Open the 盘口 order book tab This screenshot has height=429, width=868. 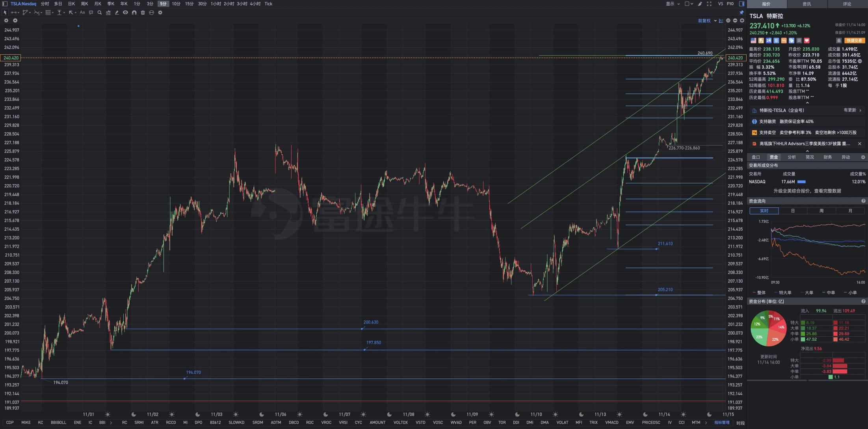point(756,157)
